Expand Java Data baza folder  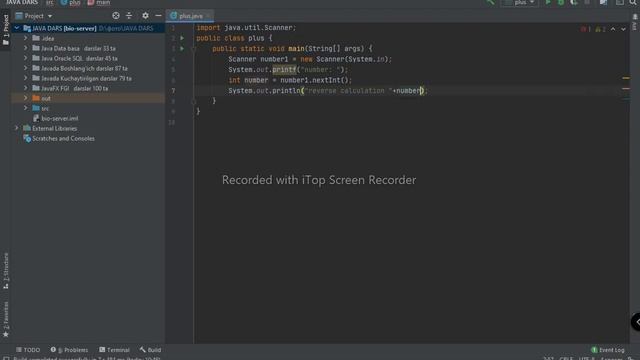[25, 48]
